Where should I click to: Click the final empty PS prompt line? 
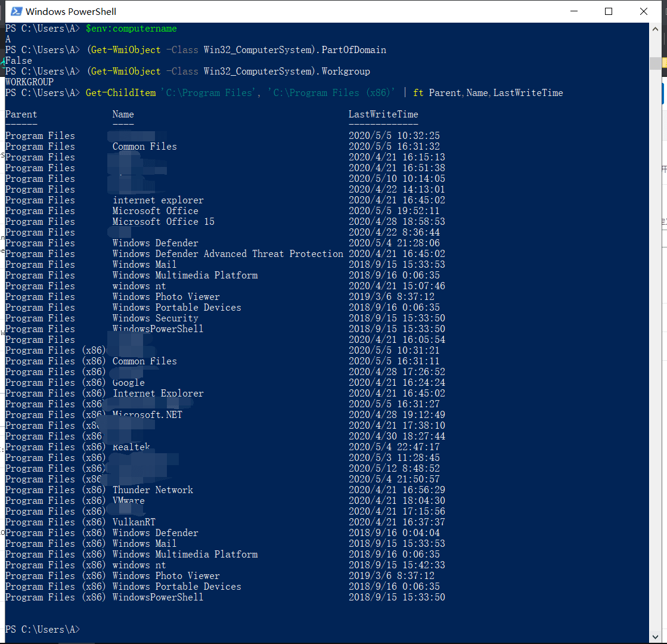(42, 629)
